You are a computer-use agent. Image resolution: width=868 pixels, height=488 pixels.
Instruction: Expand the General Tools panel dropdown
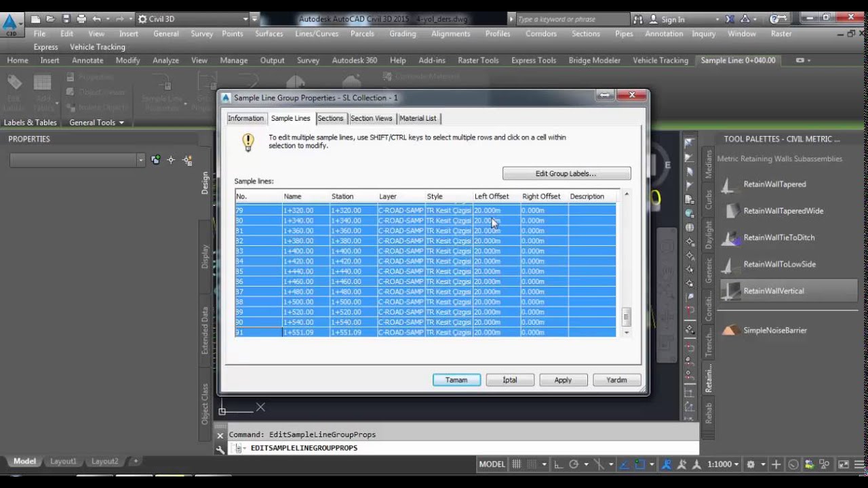(96, 123)
